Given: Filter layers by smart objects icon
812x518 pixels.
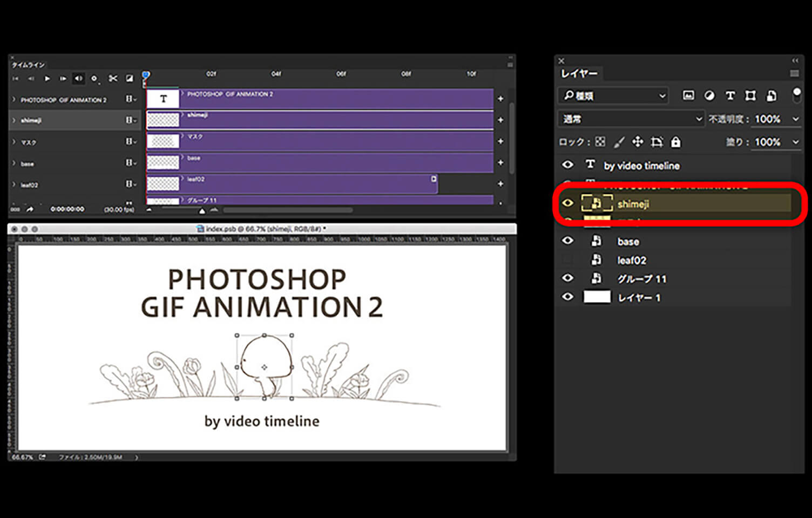Looking at the screenshot, I should (772, 96).
